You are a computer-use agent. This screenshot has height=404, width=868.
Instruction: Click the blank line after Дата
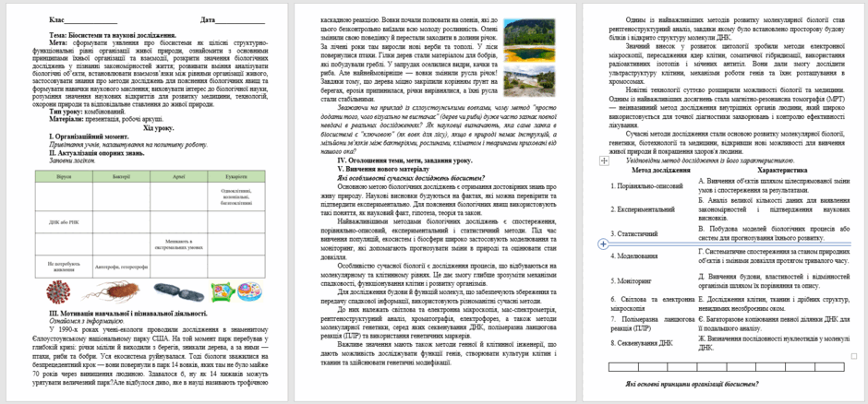click(x=240, y=20)
